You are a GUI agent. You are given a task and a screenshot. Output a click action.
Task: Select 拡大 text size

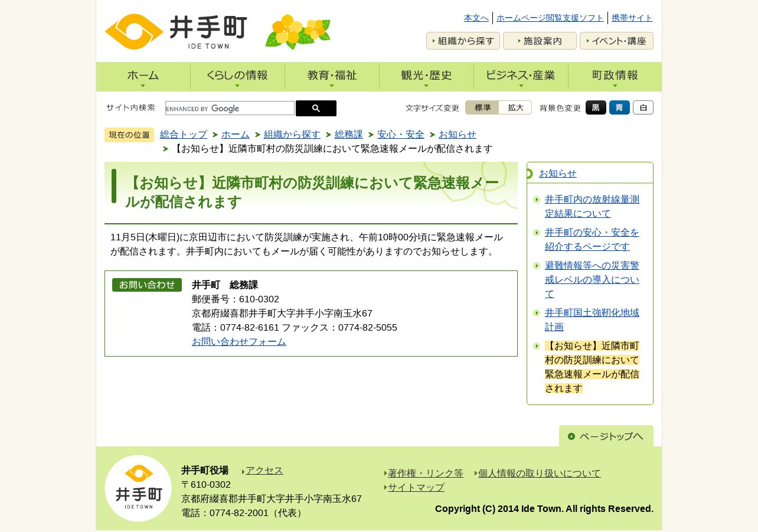tap(515, 107)
